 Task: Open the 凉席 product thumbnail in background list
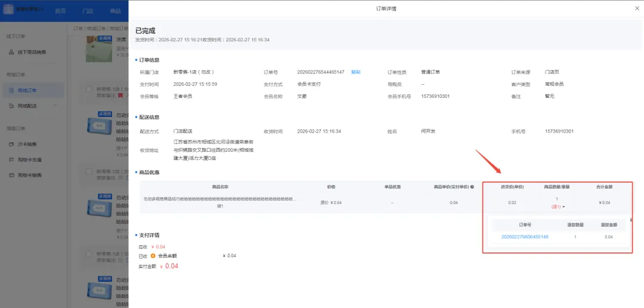tap(99, 48)
